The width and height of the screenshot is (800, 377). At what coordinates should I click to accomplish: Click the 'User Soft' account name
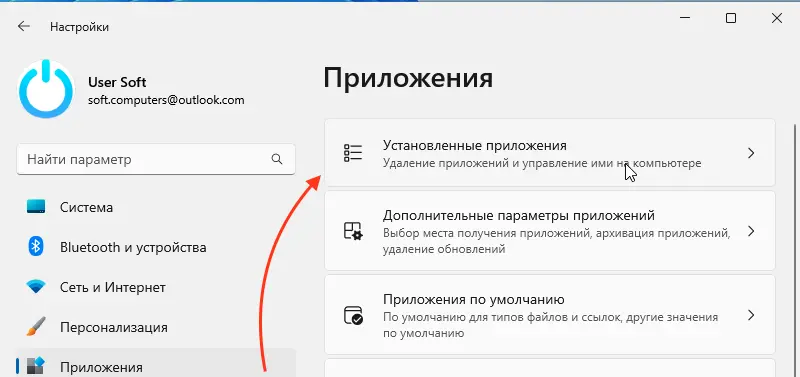click(117, 82)
